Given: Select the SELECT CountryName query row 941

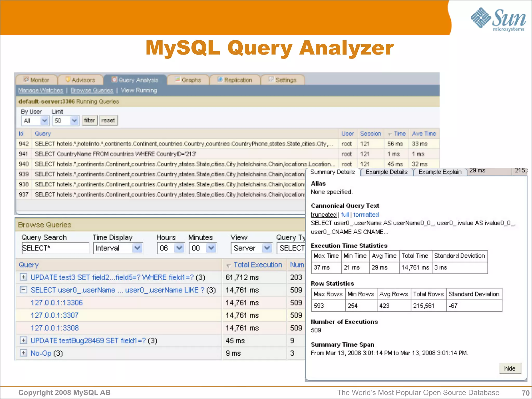Looking at the screenshot, I should point(228,154).
